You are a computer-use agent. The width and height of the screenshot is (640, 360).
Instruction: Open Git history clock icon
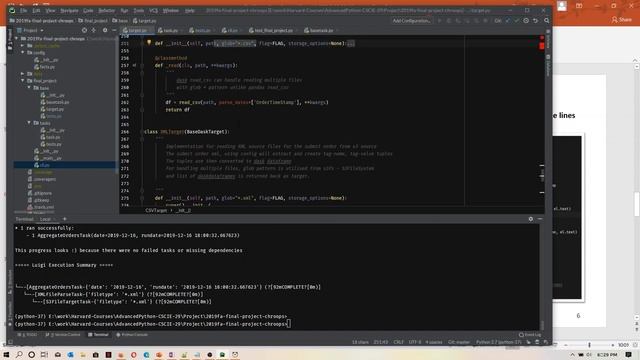(526, 20)
